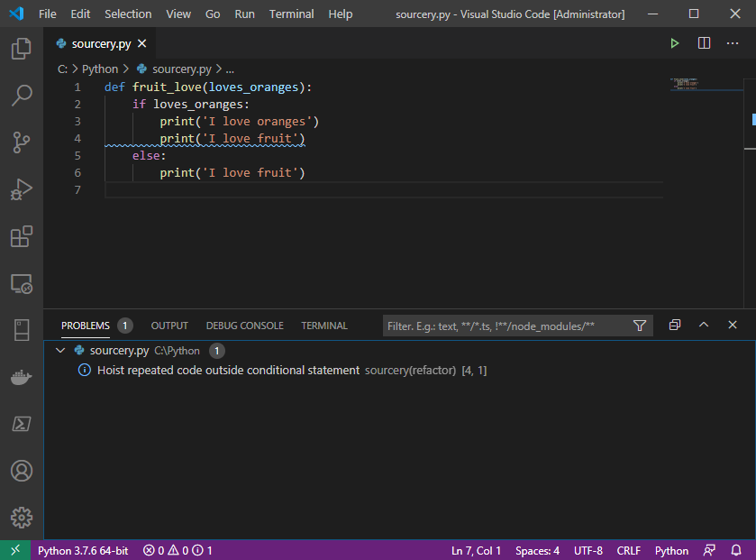Click Ln 7, Col 1 in status bar
Screen dimensions: 756x560
point(476,550)
